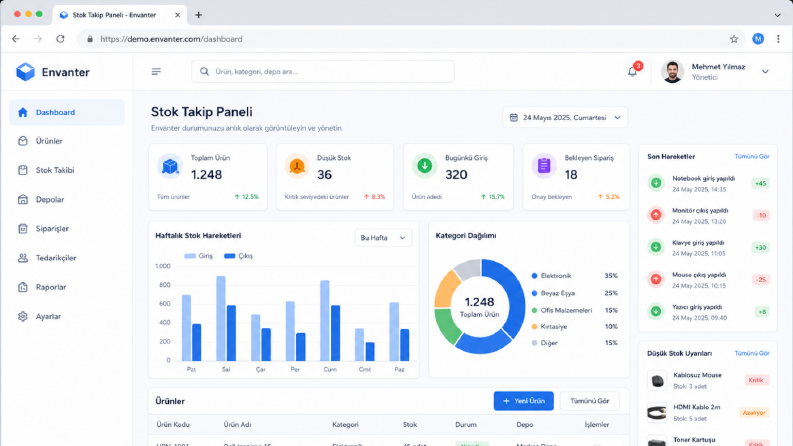Click the Mehmet Yılmaz profile photo
The width and height of the screenshot is (793, 446).
pos(672,72)
